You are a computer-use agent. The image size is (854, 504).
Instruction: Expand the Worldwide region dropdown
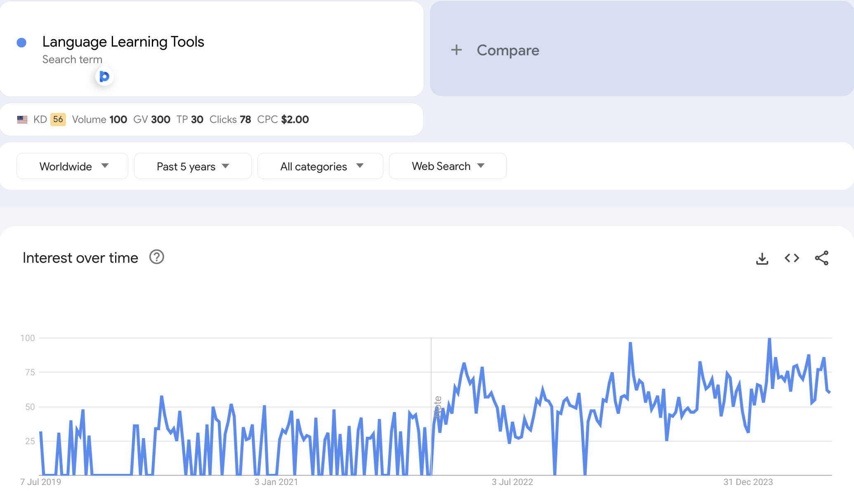[72, 166]
